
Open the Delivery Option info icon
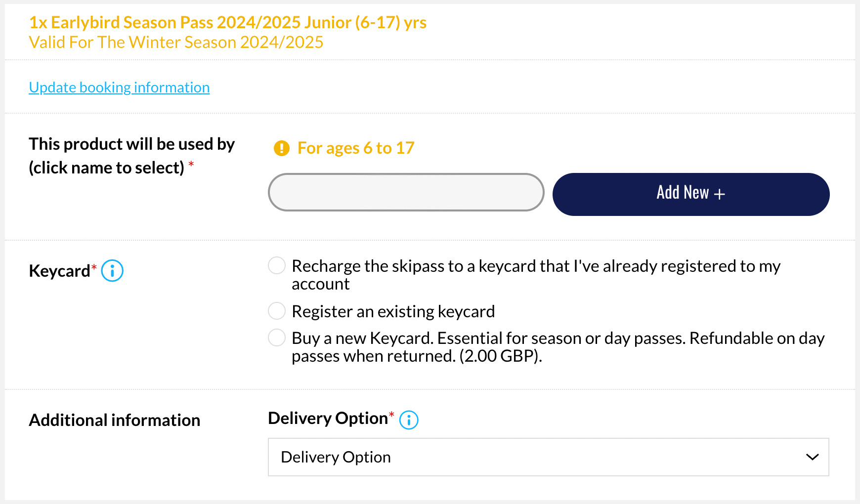click(409, 420)
